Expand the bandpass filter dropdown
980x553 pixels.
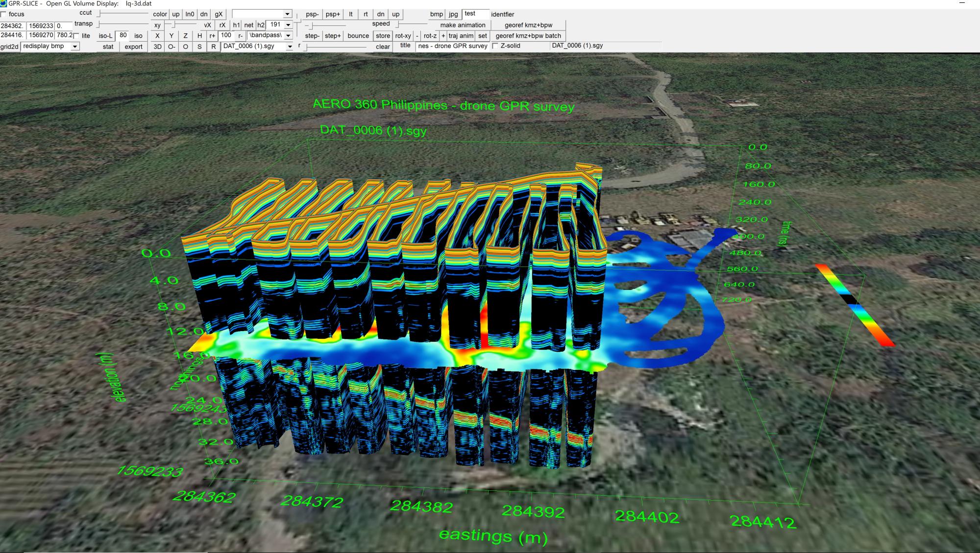pyautogui.click(x=290, y=35)
